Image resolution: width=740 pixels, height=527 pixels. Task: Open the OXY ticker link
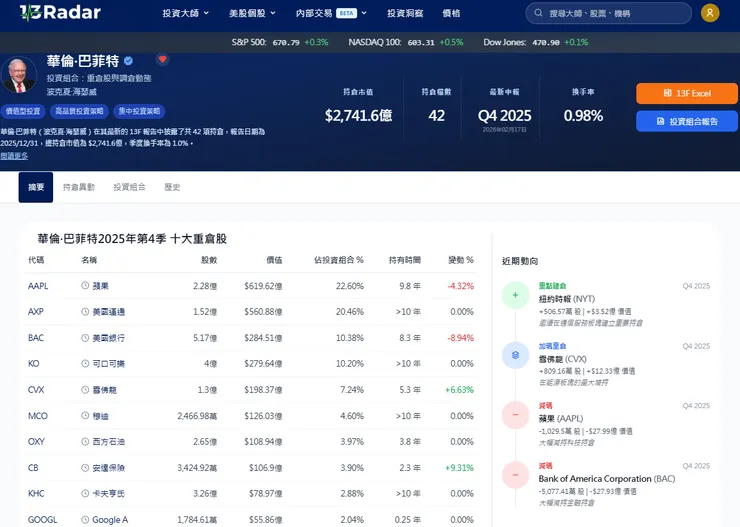[x=36, y=442]
